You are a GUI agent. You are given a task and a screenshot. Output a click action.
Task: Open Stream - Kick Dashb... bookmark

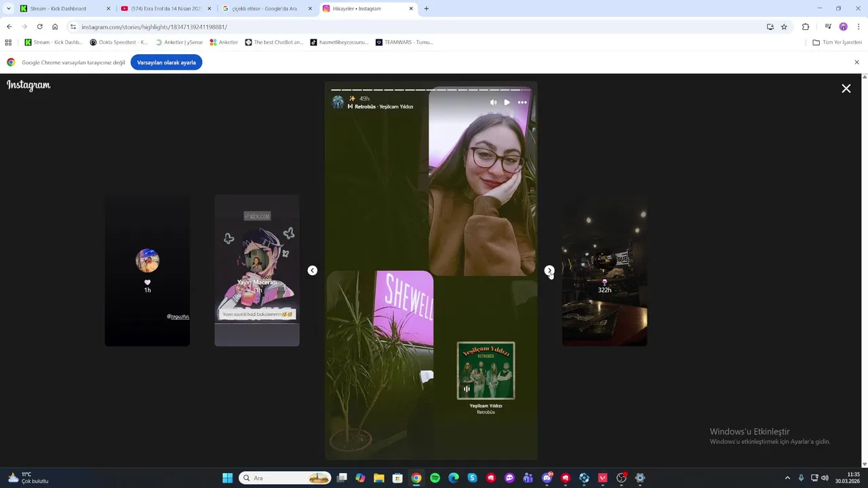tap(53, 42)
